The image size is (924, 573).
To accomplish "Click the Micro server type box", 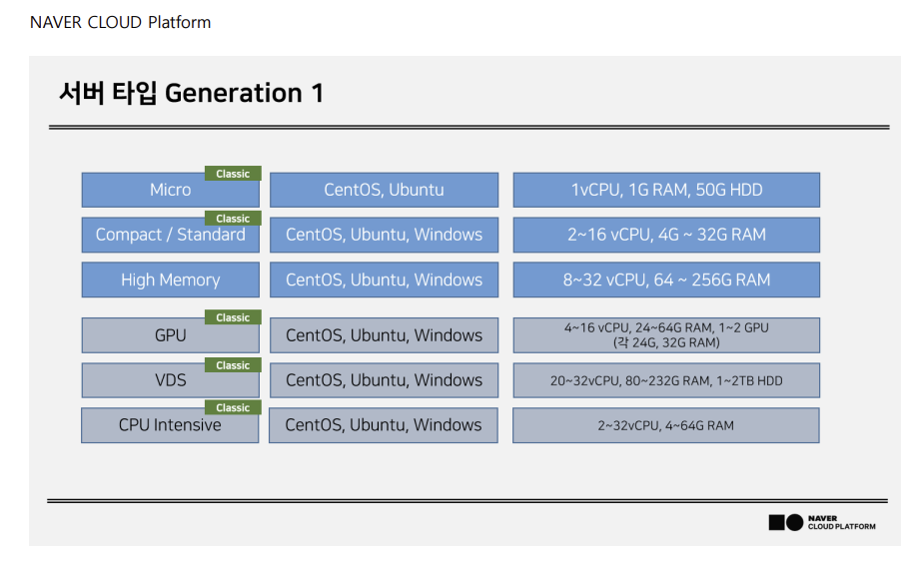I will pos(170,191).
